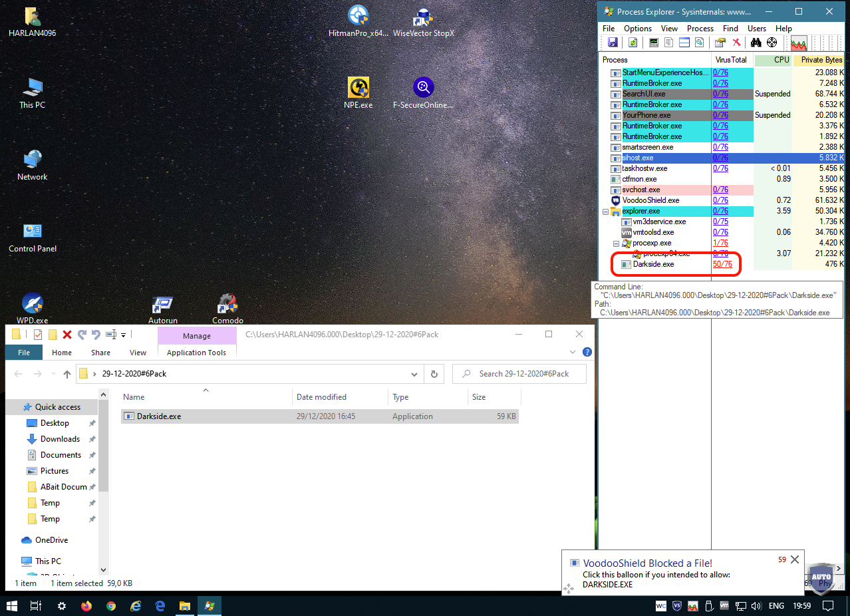The image size is (850, 616).
Task: Click the binoculars Find Handle icon
Action: click(x=756, y=43)
